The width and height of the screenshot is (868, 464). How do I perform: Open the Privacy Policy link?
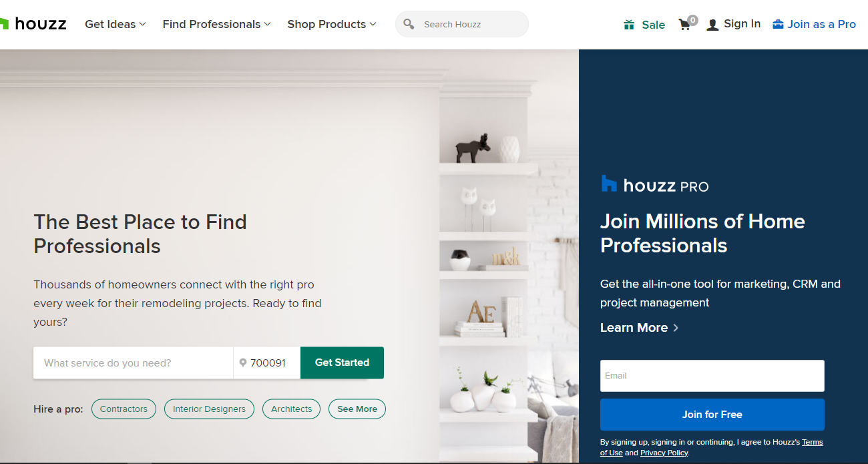pyautogui.click(x=664, y=453)
